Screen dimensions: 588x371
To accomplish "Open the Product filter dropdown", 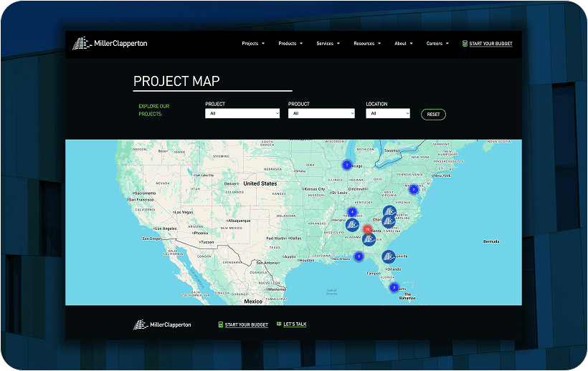I will tap(321, 113).
